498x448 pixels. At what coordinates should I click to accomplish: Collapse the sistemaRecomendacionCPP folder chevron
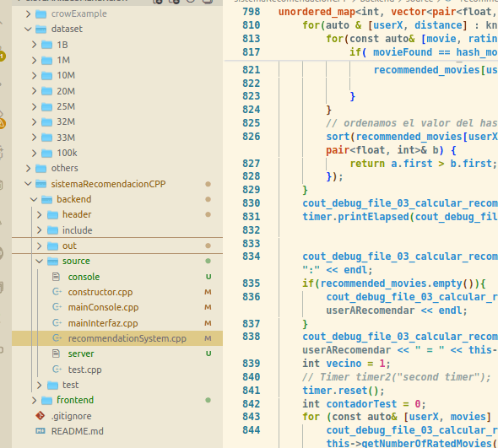pos(28,184)
